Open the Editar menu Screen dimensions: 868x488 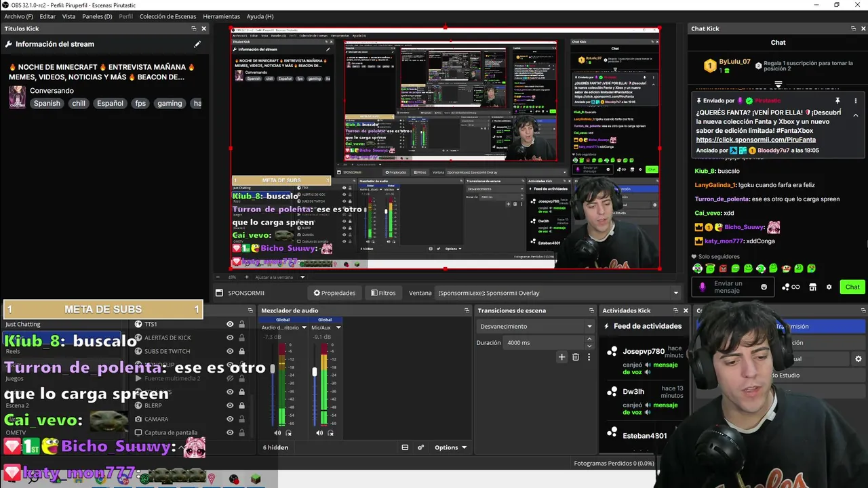tap(47, 16)
